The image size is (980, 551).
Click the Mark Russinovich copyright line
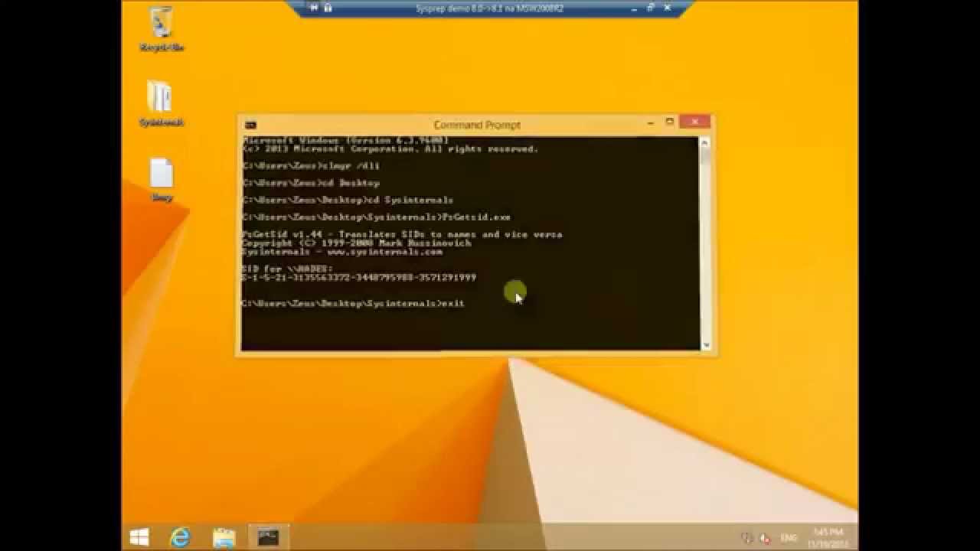356,243
